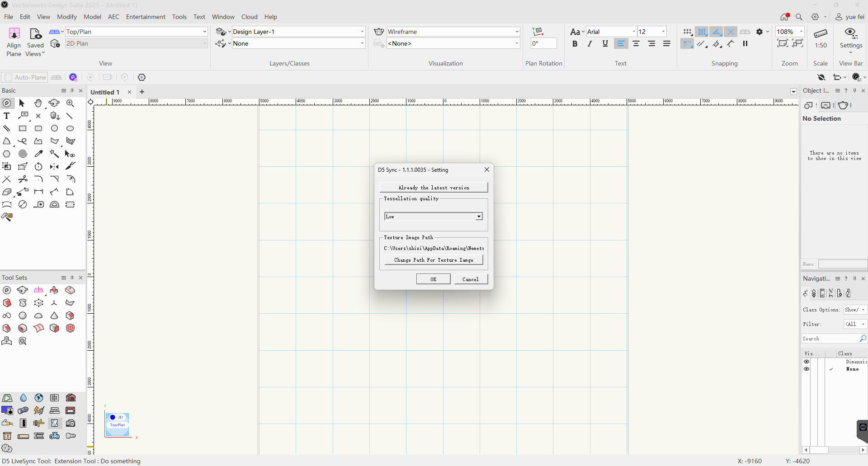868x466 pixels.
Task: Open the 108% zoom dropdown
Action: pyautogui.click(x=790, y=32)
